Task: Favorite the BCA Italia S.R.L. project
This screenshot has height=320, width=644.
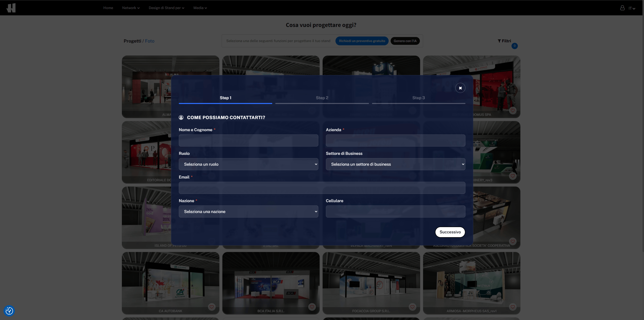Action: point(312,307)
